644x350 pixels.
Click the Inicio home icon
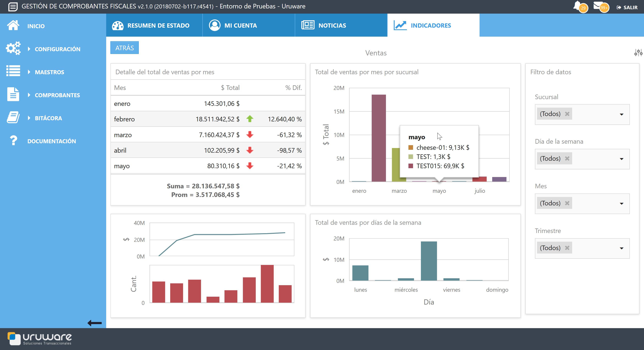point(13,26)
